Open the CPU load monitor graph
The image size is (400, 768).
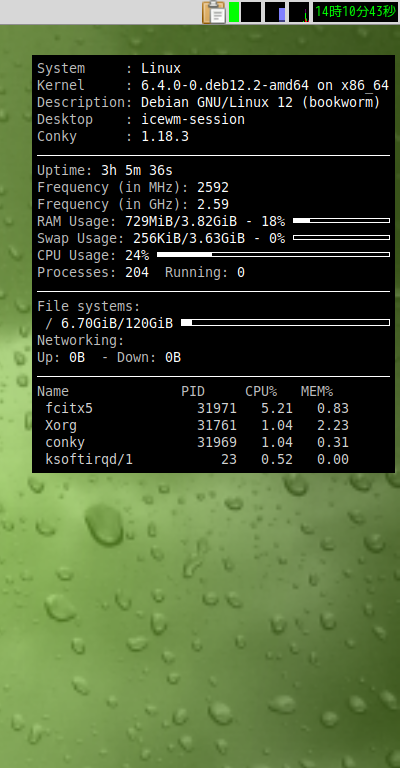click(251, 12)
